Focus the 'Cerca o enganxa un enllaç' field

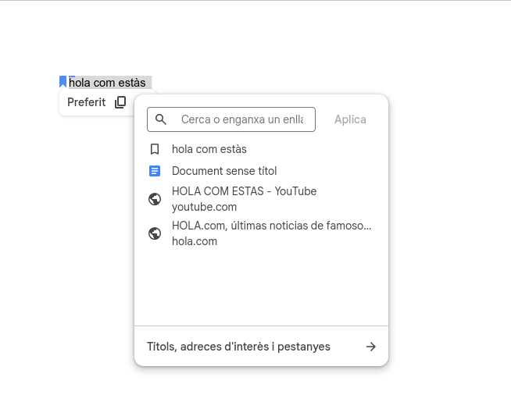pos(241,119)
